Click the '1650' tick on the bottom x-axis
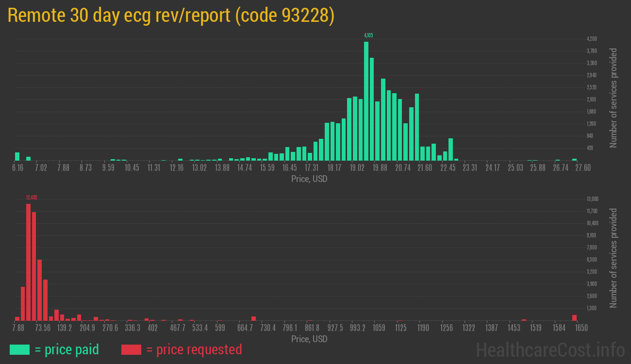The width and height of the screenshot is (631, 364). [581, 328]
